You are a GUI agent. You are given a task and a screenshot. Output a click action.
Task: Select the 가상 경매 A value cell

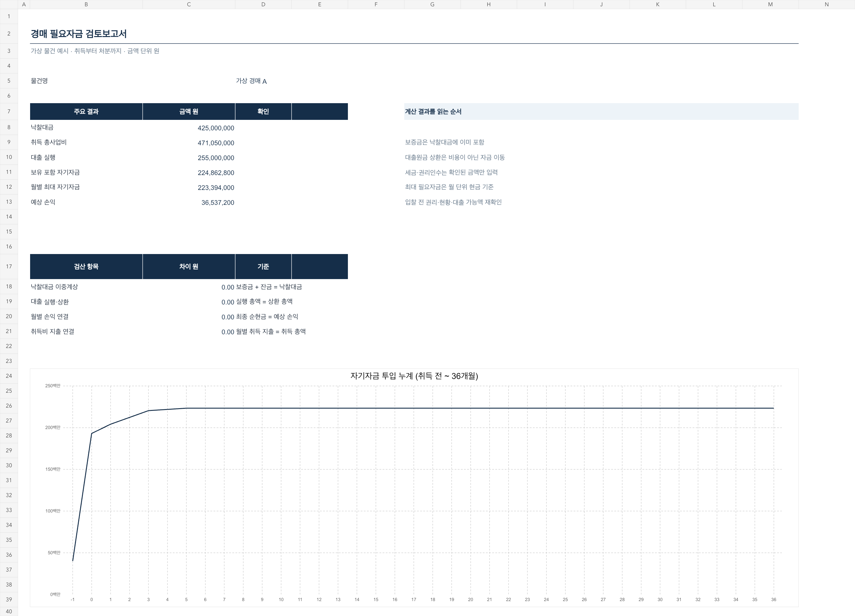pos(263,81)
